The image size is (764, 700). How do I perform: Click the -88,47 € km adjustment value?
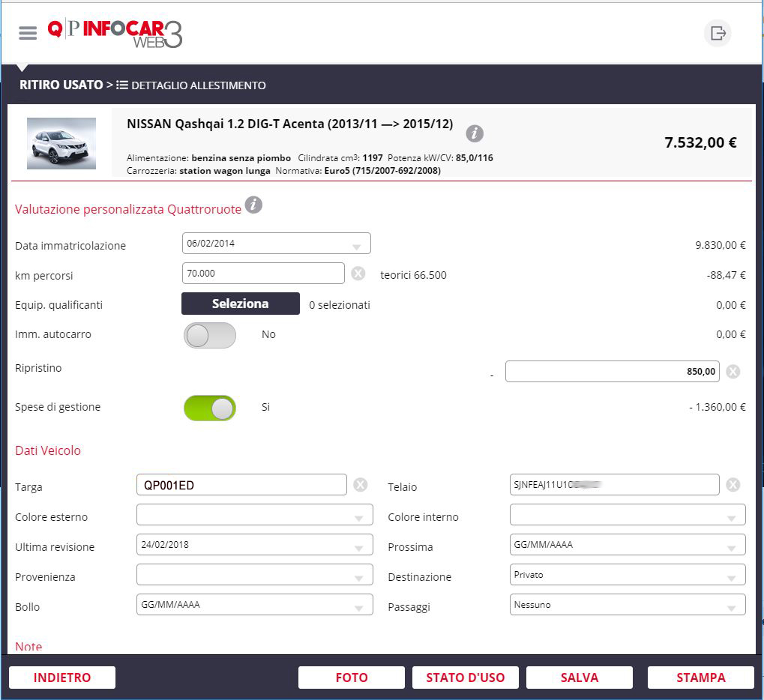[726, 275]
